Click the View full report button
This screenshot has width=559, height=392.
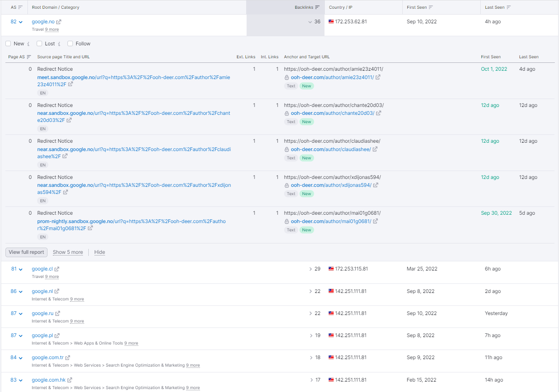26,252
